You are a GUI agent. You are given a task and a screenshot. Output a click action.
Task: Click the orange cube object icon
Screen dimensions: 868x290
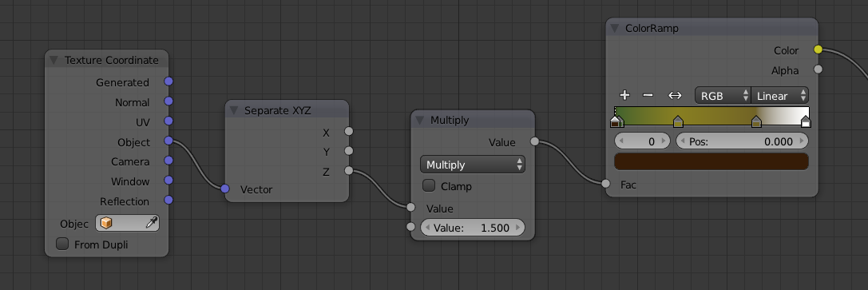pos(105,223)
